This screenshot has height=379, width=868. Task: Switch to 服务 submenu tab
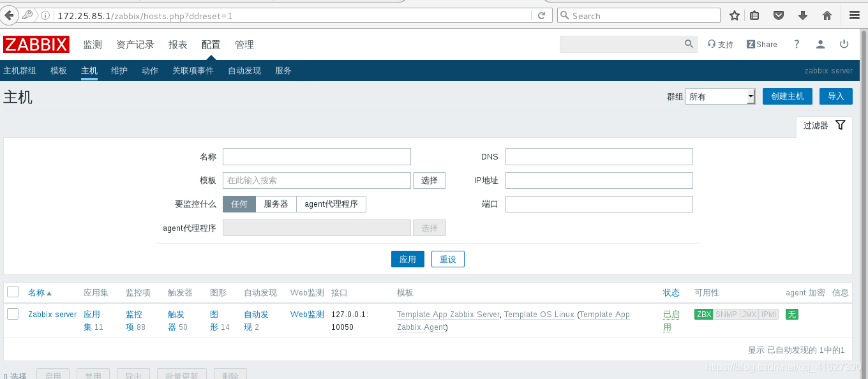[283, 71]
